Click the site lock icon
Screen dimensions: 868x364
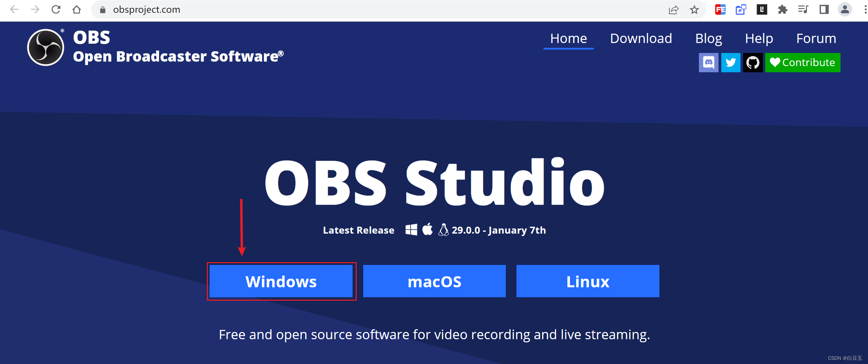(102, 10)
